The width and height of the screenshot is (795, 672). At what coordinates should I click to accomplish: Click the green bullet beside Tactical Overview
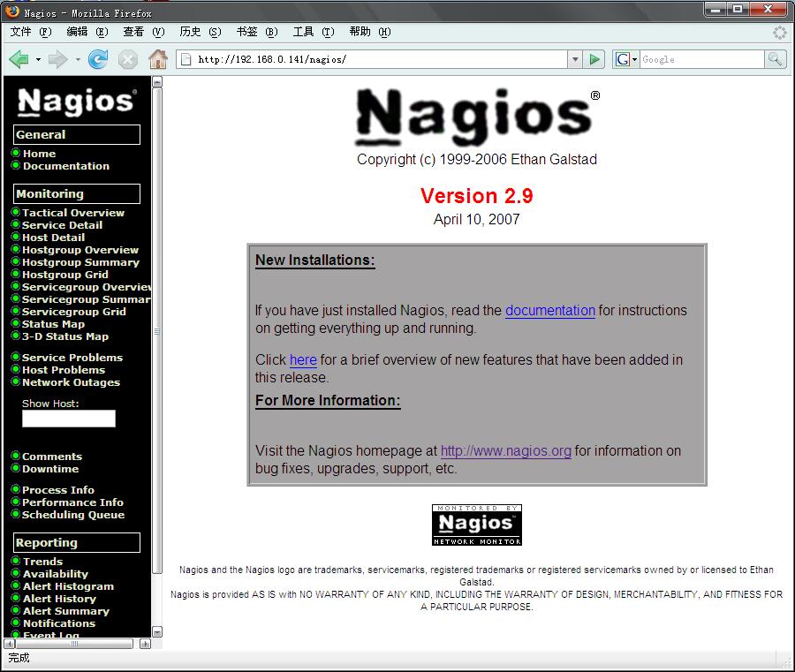(16, 212)
